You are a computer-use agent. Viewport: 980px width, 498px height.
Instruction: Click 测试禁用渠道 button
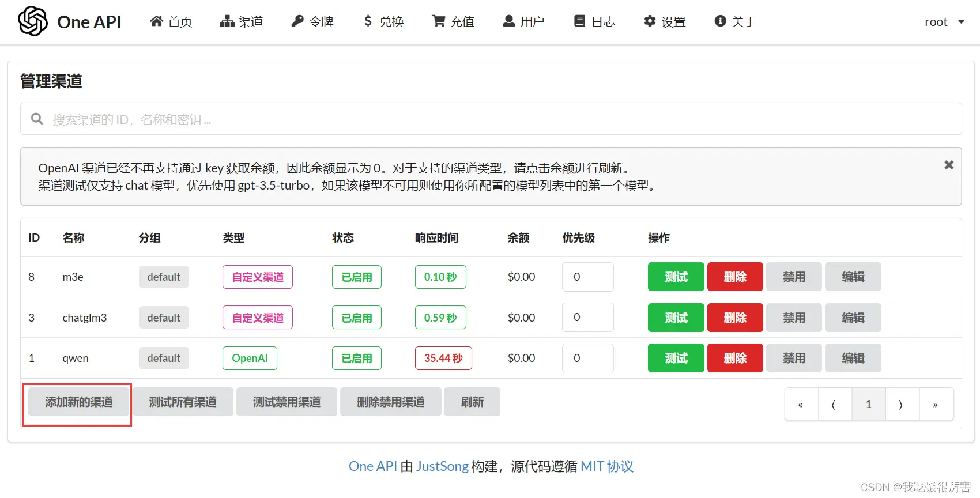pyautogui.click(x=287, y=402)
